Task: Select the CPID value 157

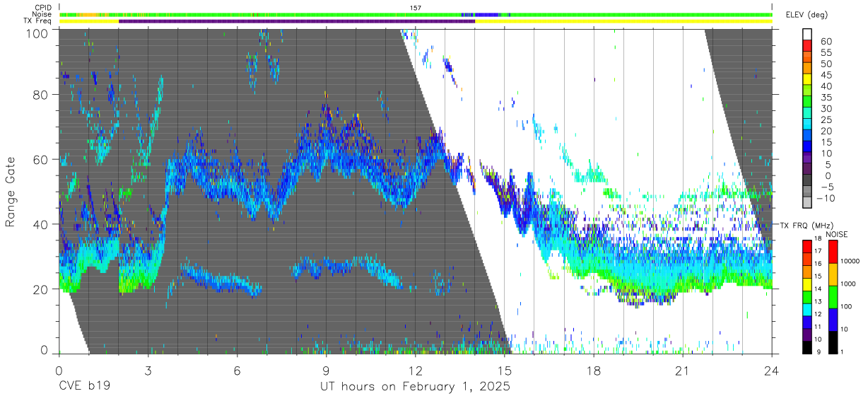Action: [416, 8]
